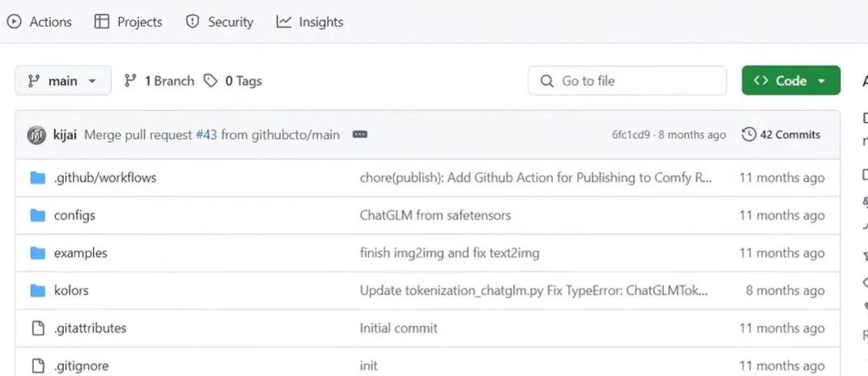Image resolution: width=868 pixels, height=376 pixels.
Task: Open the Insights tab
Action: click(x=310, y=22)
